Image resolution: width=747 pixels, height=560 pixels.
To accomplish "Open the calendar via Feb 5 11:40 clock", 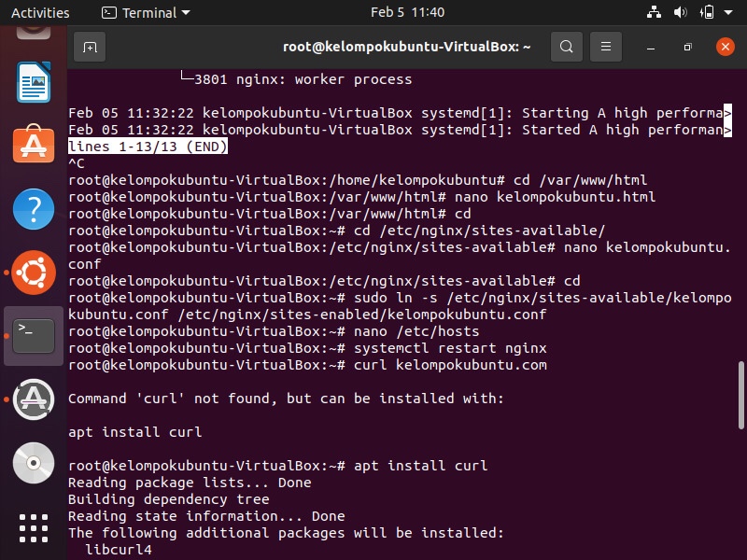I will 407,13.
